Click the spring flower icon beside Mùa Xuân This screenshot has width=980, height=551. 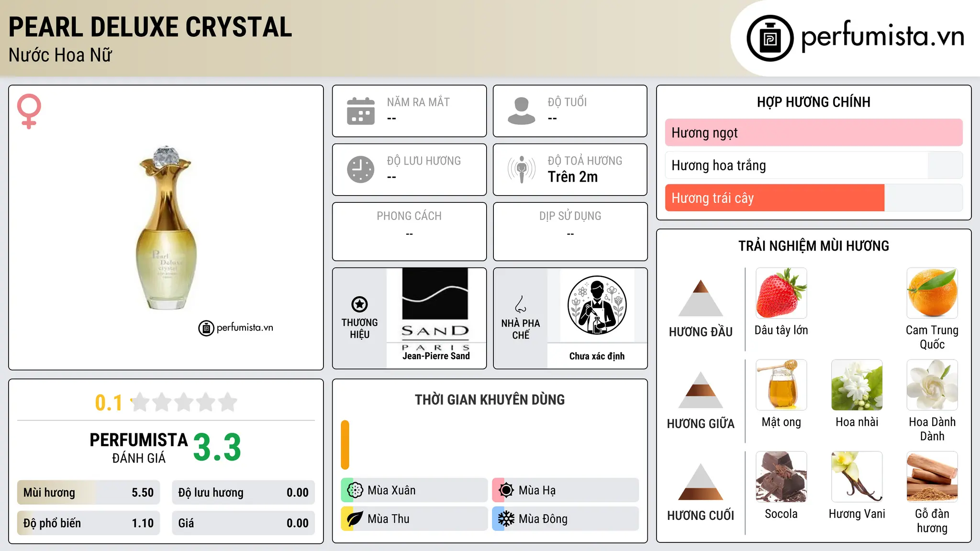pos(355,490)
